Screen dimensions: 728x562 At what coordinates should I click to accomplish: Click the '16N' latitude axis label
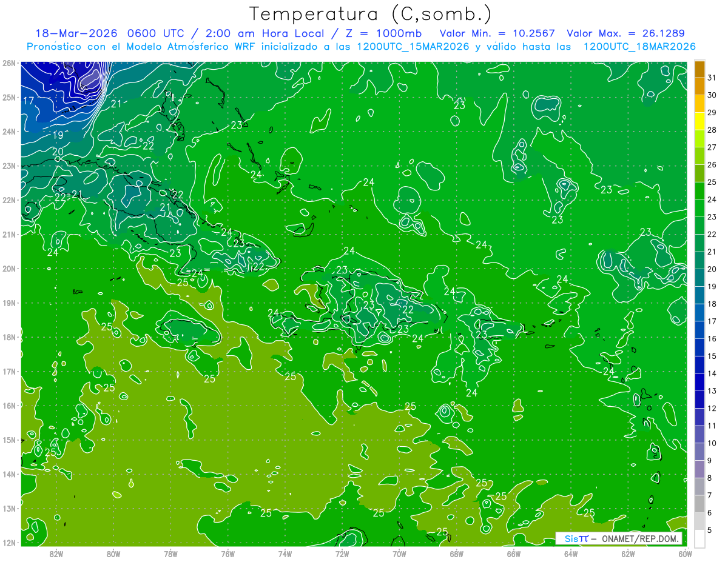[9, 406]
